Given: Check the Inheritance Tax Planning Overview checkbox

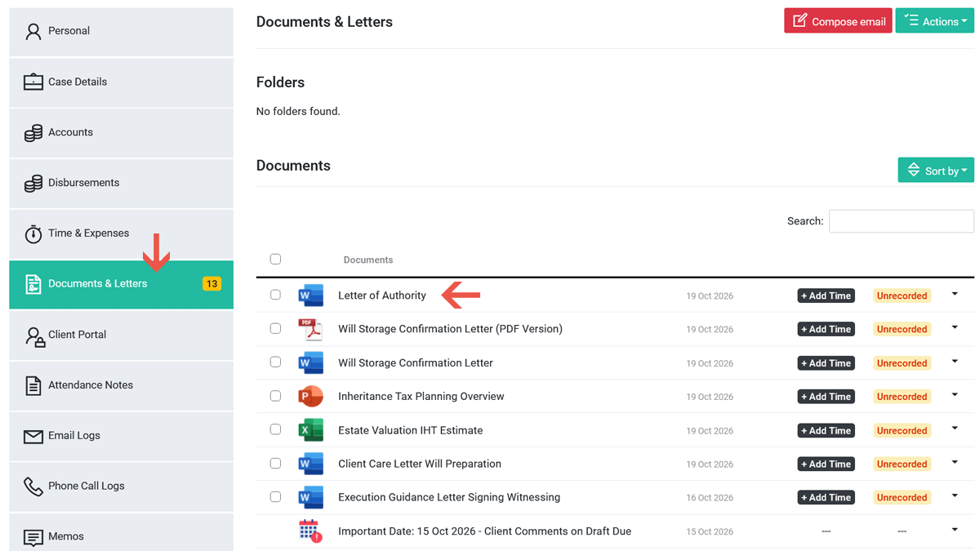Looking at the screenshot, I should 275,396.
